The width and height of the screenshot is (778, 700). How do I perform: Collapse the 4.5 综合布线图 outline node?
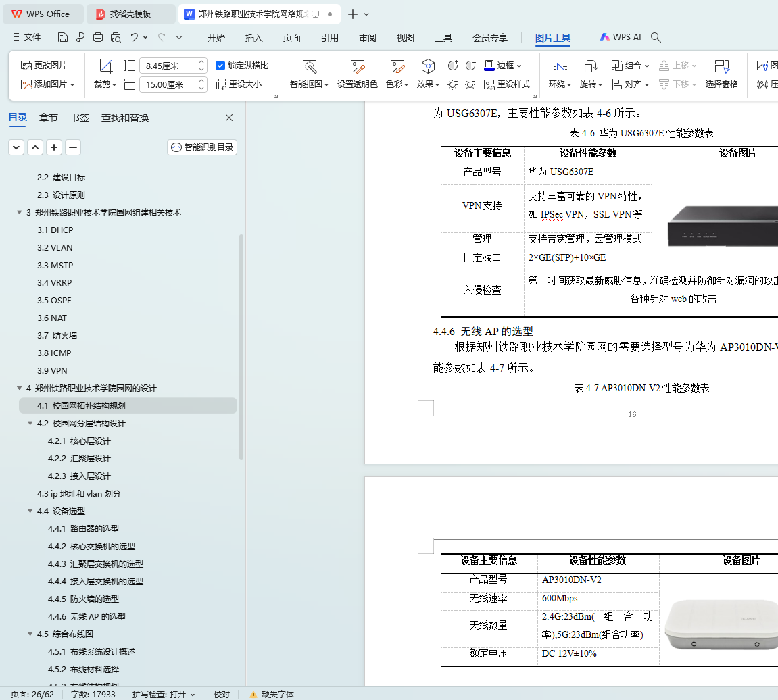coord(30,634)
